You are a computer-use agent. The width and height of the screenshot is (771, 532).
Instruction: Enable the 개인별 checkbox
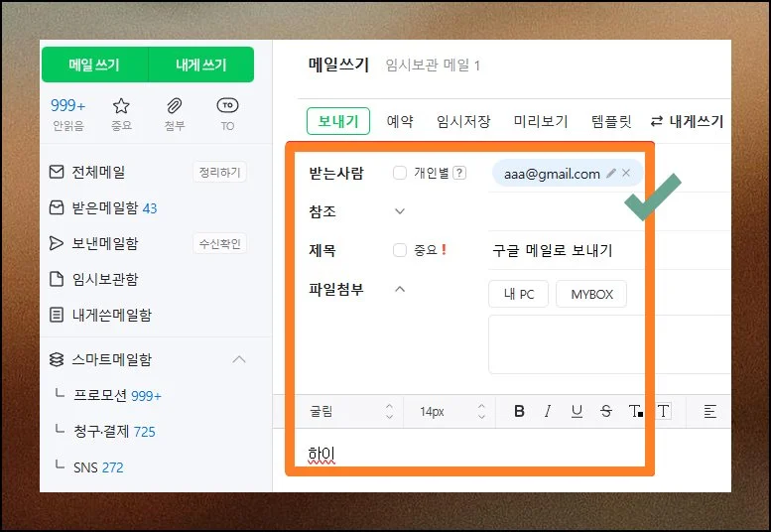tap(400, 173)
